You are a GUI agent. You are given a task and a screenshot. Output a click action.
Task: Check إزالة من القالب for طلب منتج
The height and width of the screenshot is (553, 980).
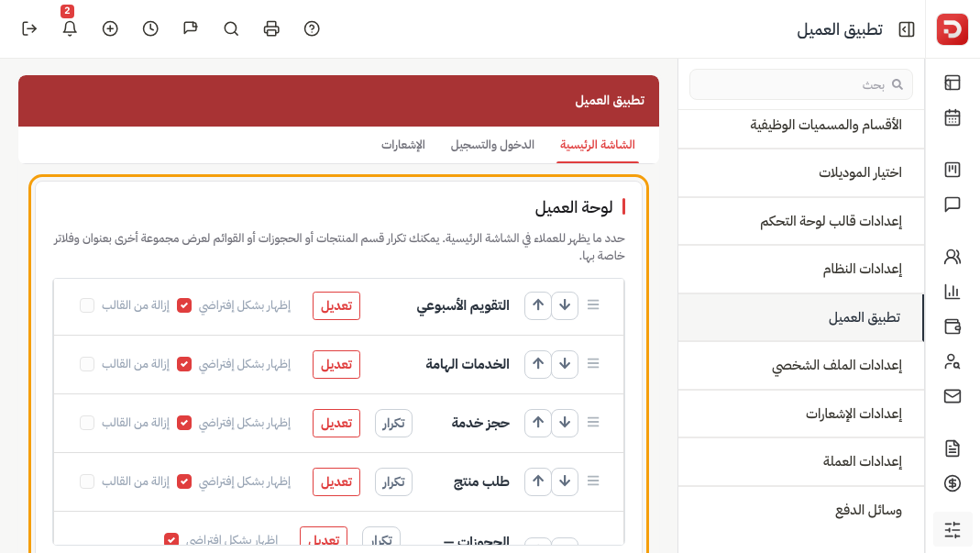(87, 481)
